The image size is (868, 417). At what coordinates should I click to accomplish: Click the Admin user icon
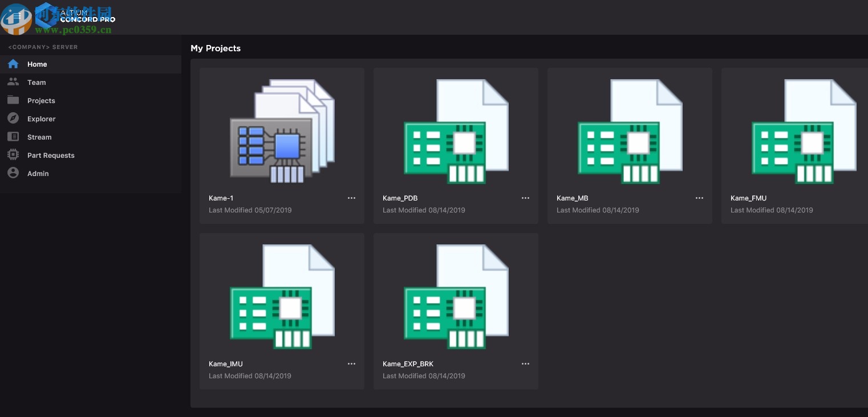coord(13,173)
